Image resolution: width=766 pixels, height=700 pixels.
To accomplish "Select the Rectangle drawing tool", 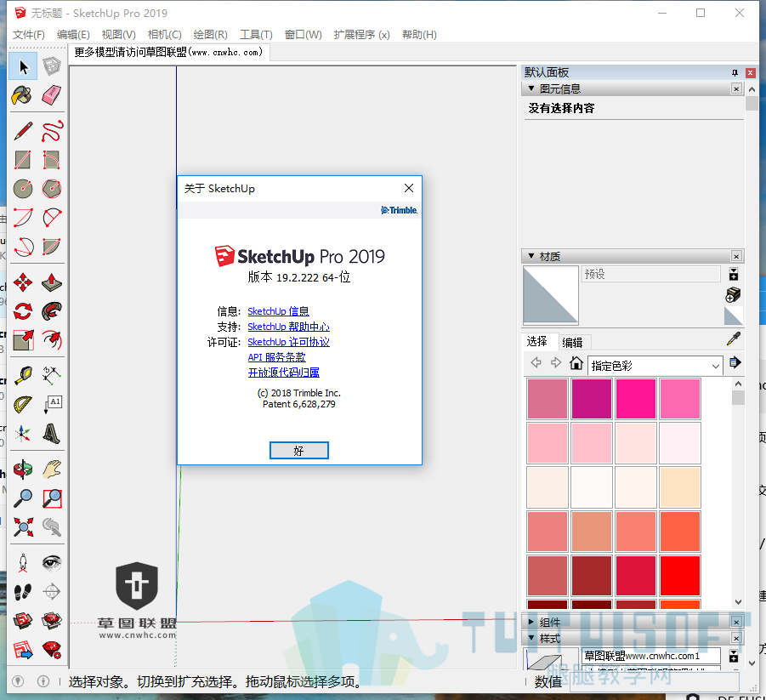I will click(22, 160).
